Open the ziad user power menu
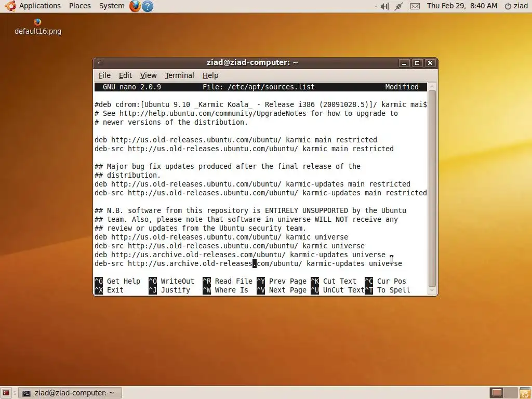This screenshot has height=399, width=532. [x=516, y=6]
